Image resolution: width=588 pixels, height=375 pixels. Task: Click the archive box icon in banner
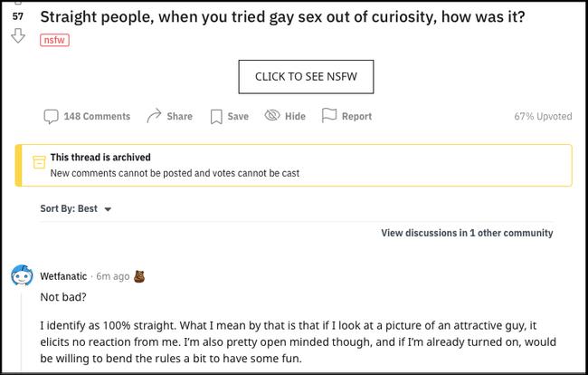point(39,164)
